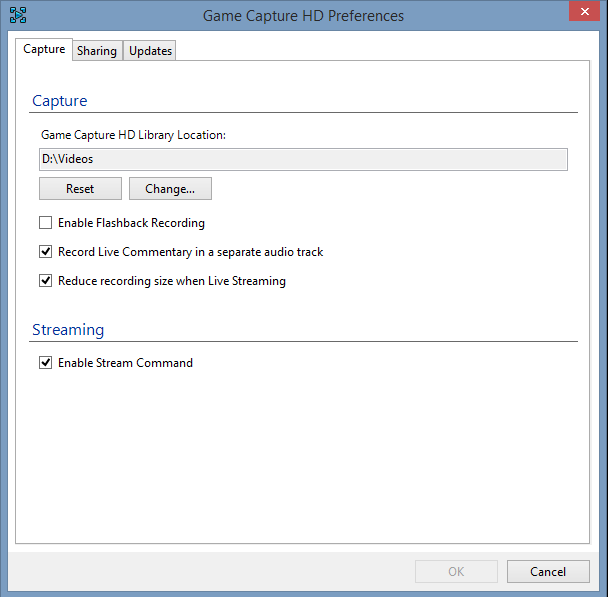This screenshot has height=597, width=608.
Task: Open the Updates tab
Action: [x=150, y=51]
